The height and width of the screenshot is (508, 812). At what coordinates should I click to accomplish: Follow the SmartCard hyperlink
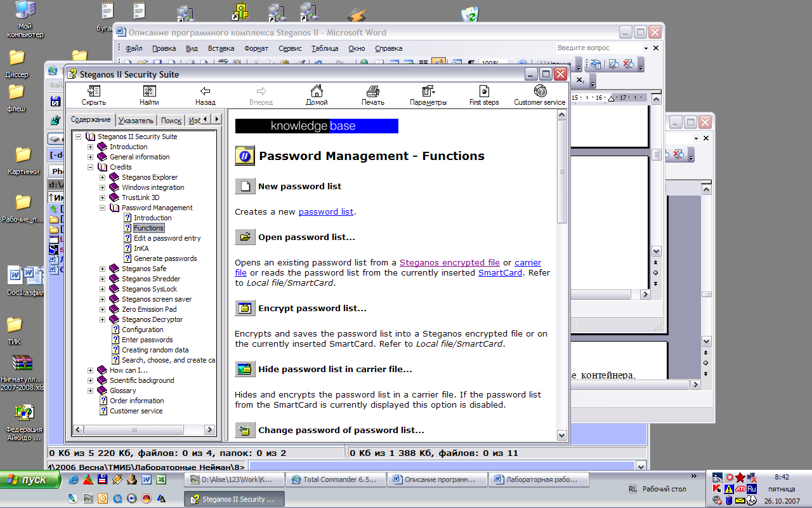point(500,272)
